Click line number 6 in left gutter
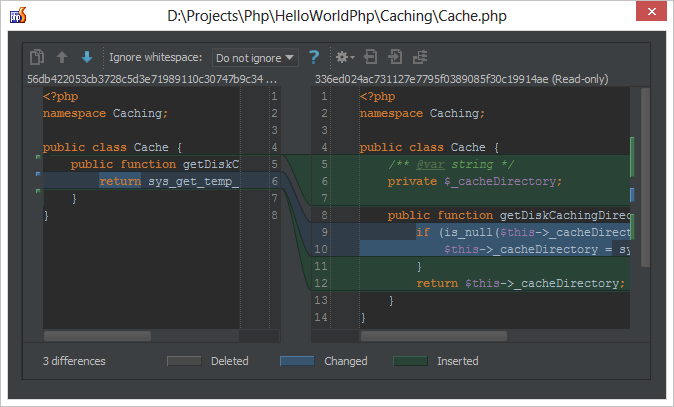The image size is (674, 407). 274,181
